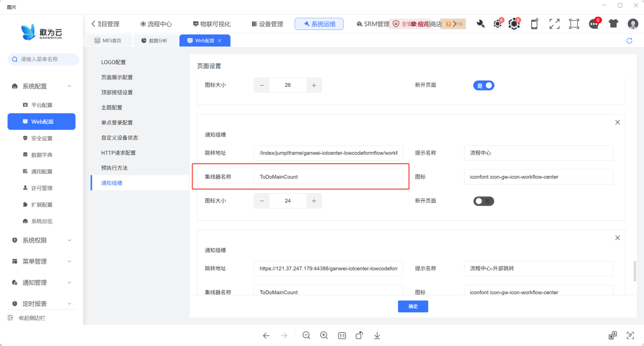Collapse the 系统配置 sidebar group
Viewport: 644px width, 346px height.
click(42, 86)
